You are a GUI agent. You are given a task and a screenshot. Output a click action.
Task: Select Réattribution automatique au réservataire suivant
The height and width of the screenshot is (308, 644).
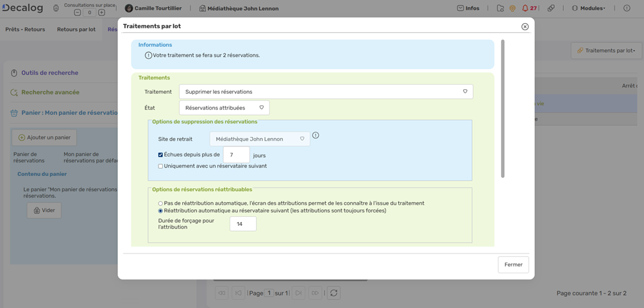160,210
